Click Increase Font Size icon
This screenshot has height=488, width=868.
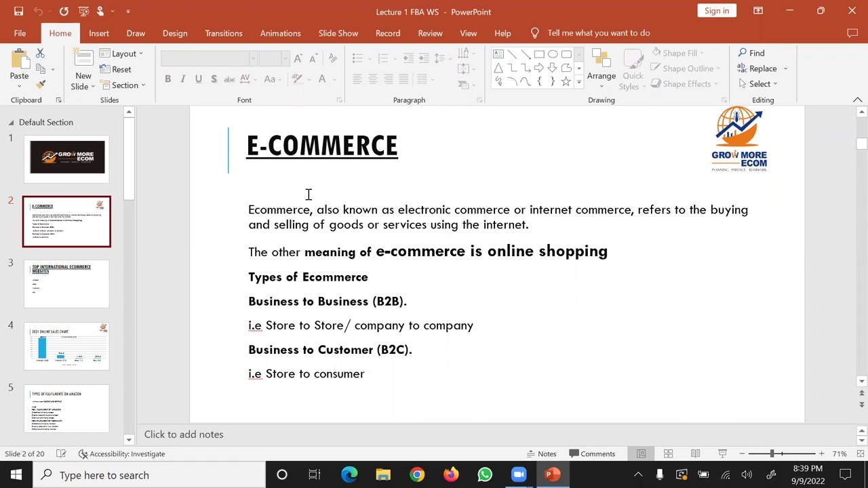[x=298, y=59]
